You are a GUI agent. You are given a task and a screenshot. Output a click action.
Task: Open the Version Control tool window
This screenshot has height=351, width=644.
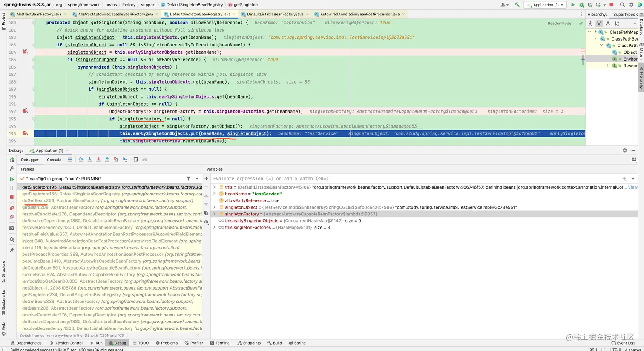(66, 343)
